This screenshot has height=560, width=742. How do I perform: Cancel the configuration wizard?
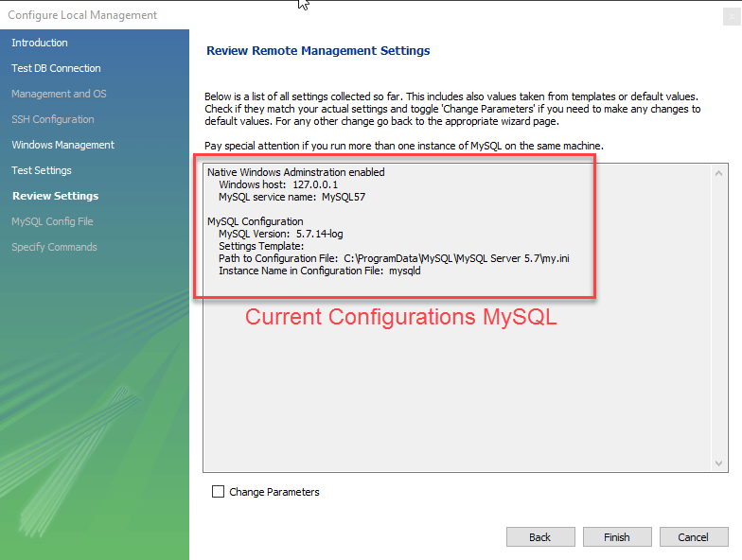693,537
